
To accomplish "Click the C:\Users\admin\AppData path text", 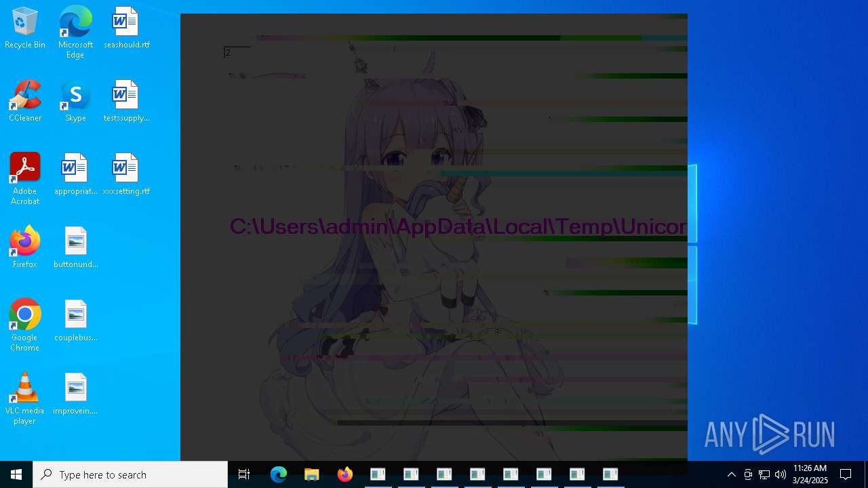I will pos(458,226).
